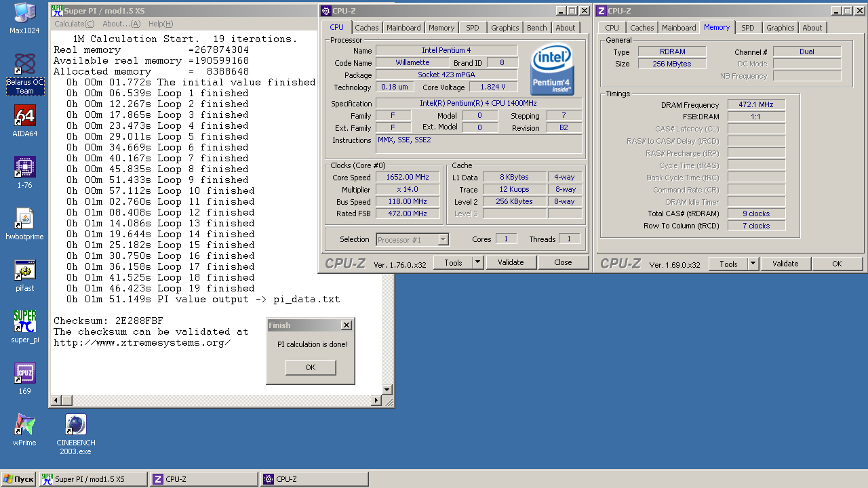Screen dimensions: 868x488
Task: Open SPD tab in left CPU-Z window
Action: (x=472, y=28)
